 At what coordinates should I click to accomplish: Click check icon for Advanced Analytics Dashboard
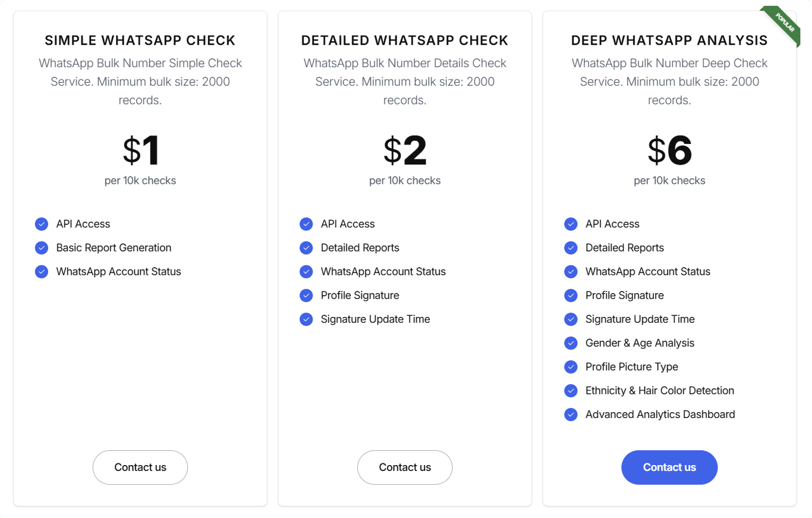(x=571, y=415)
